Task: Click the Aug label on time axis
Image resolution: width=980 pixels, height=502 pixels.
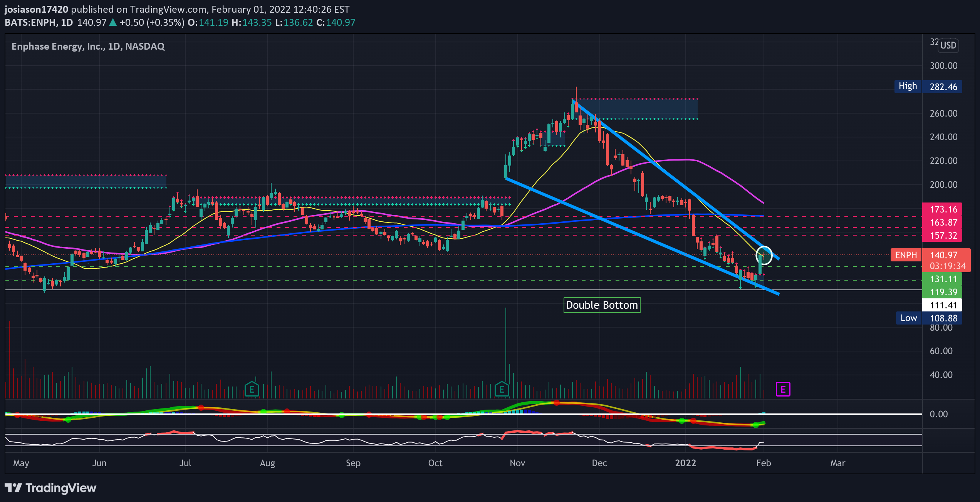Action: point(267,463)
